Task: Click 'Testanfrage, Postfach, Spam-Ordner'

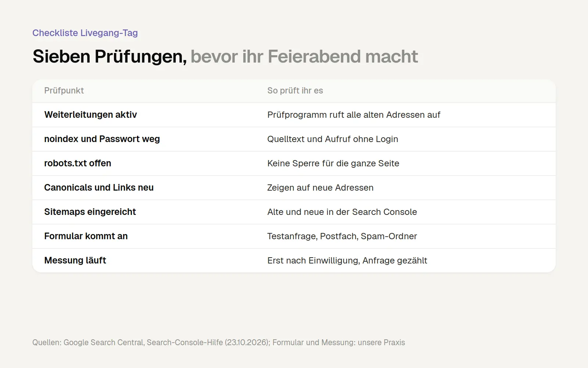Action: coord(342,236)
